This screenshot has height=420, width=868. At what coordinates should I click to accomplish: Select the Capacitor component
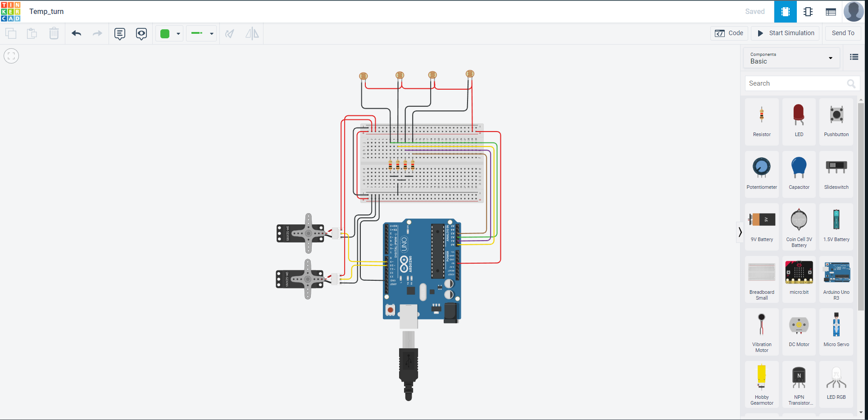tap(799, 173)
